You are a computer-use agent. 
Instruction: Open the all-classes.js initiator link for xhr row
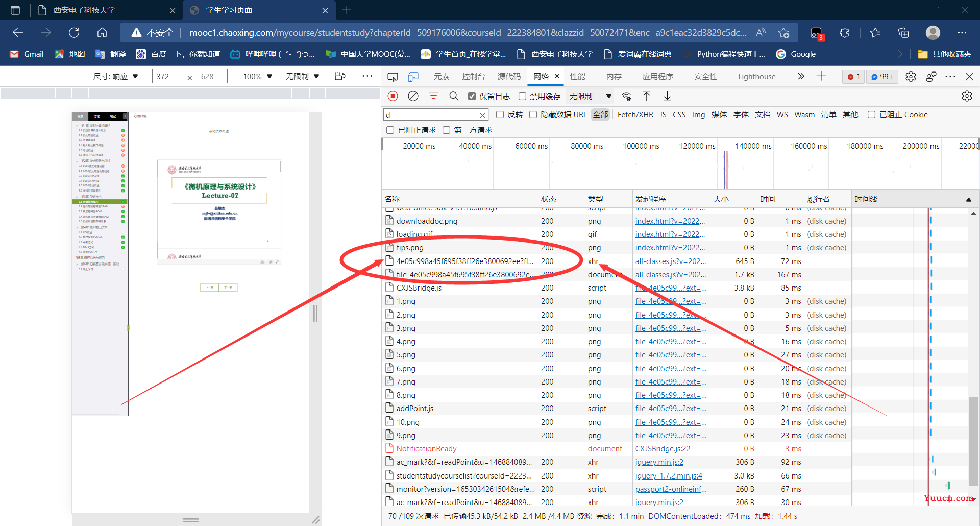[x=671, y=261]
